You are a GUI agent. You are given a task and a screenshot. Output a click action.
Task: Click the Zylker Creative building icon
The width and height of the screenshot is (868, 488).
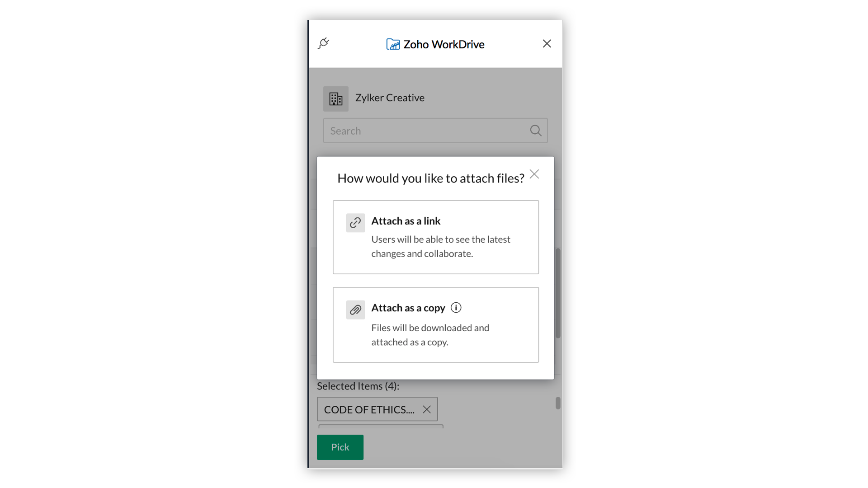335,99
